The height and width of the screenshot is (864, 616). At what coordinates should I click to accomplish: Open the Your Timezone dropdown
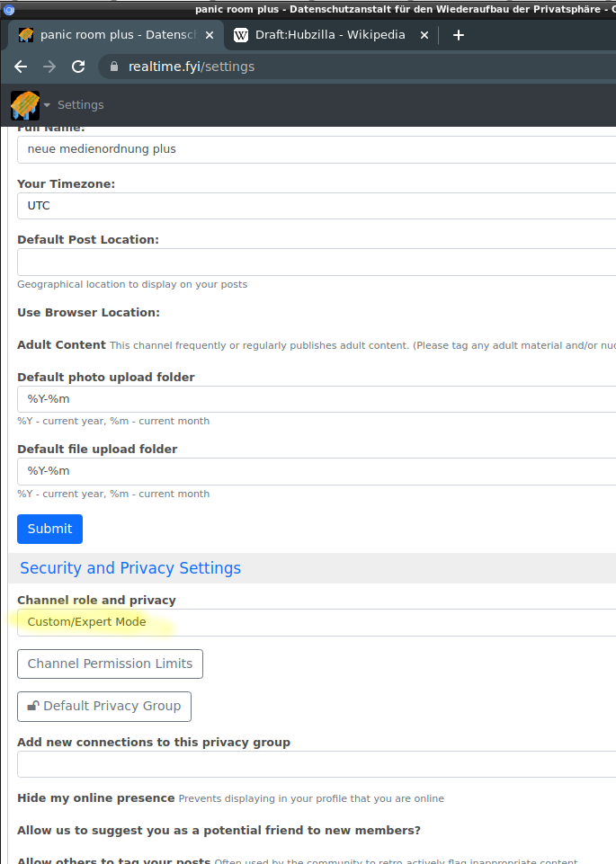(x=315, y=206)
